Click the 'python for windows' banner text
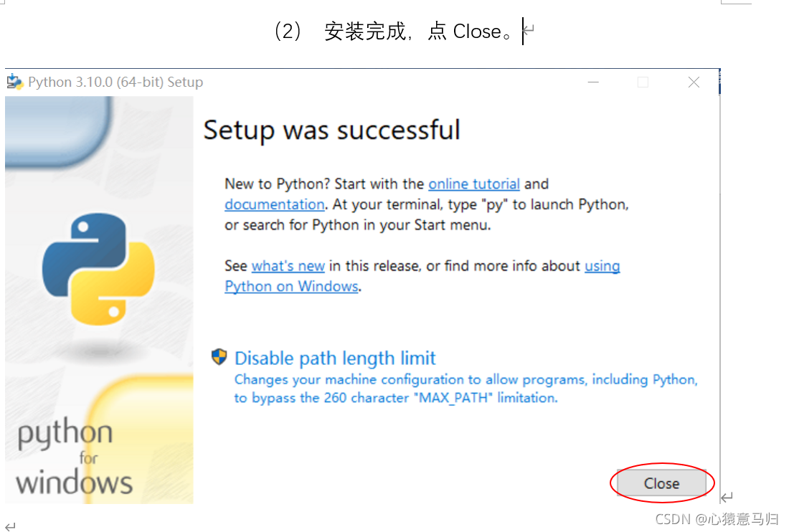The image size is (789, 532). pyautogui.click(x=74, y=457)
